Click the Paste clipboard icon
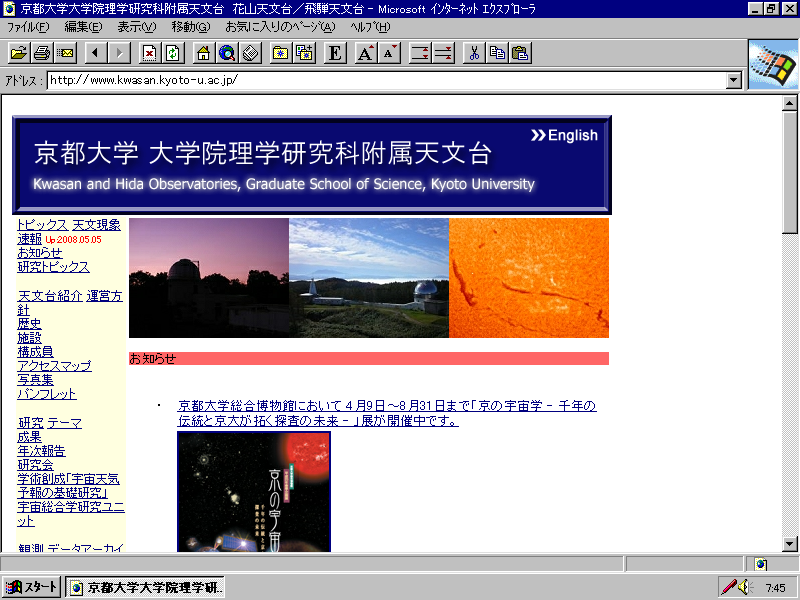This screenshot has width=800, height=600. [x=520, y=53]
